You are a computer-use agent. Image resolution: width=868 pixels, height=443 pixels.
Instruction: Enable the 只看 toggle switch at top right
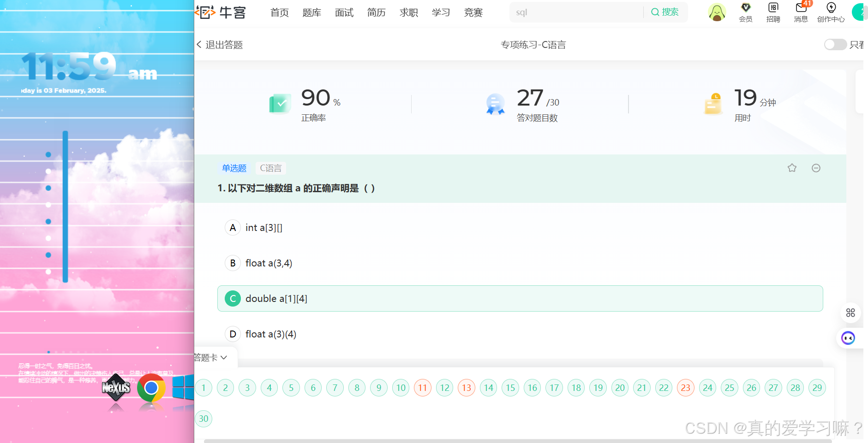pos(835,44)
